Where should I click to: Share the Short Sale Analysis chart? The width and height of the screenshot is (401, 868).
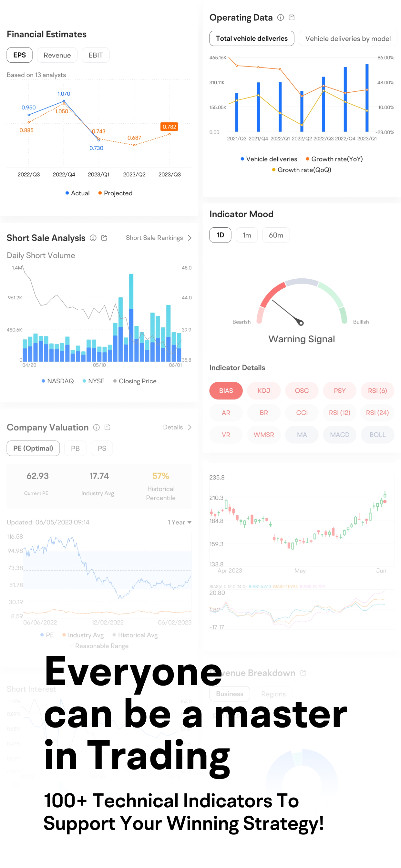(105, 238)
